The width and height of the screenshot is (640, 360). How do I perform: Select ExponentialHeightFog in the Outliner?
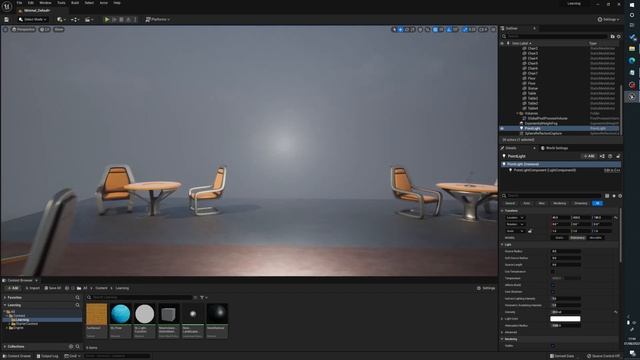541,123
